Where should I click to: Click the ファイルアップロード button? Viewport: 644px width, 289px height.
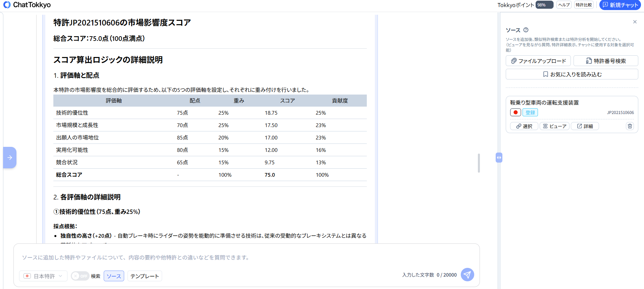point(538,61)
